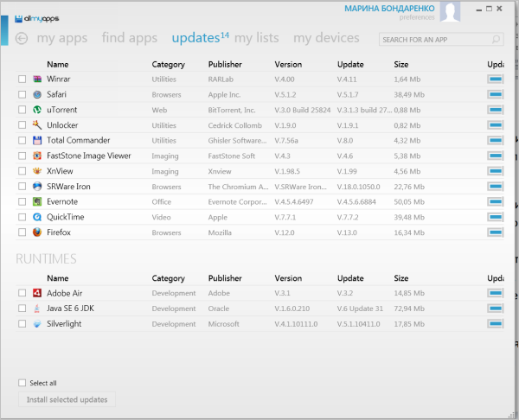519x420 pixels.
Task: Click the QuickTime row name
Action: [65, 217]
